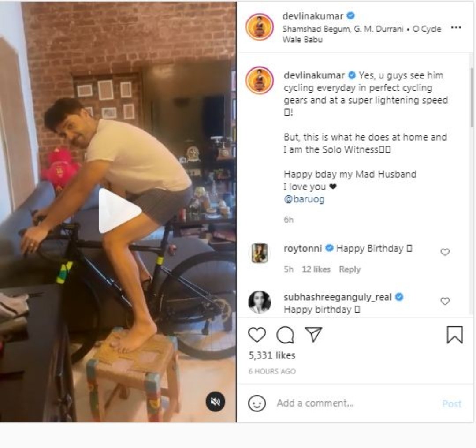Image resolution: width=476 pixels, height=448 pixels.
Task: Open comments via the speech bubble icon
Action: coord(285,335)
